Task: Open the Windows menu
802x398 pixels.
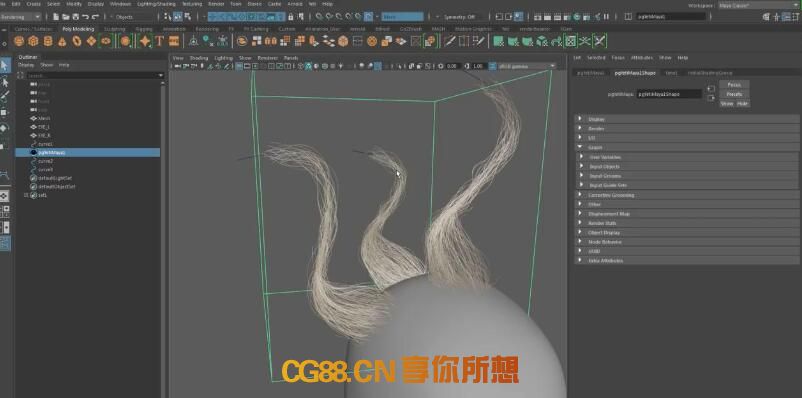Action: pyautogui.click(x=120, y=4)
